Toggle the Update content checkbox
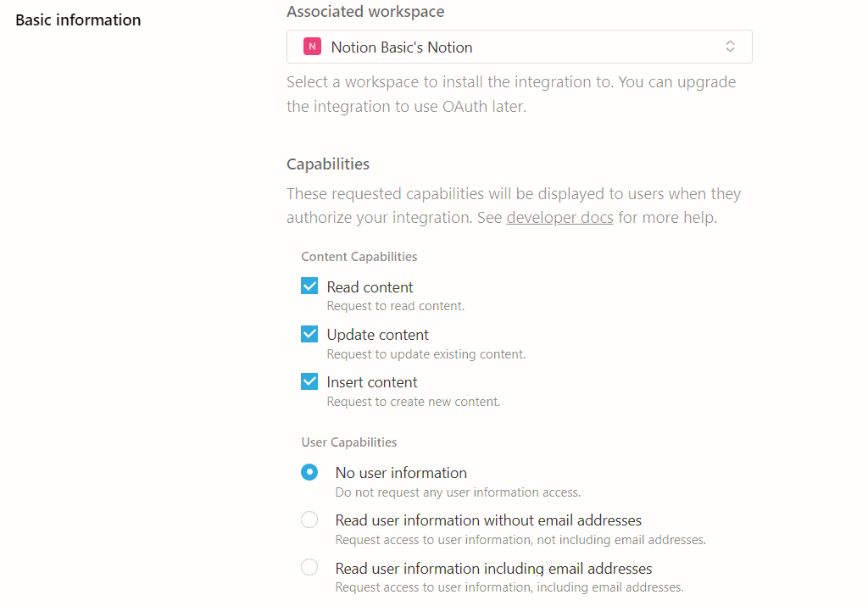868x606 pixels. 309,334
